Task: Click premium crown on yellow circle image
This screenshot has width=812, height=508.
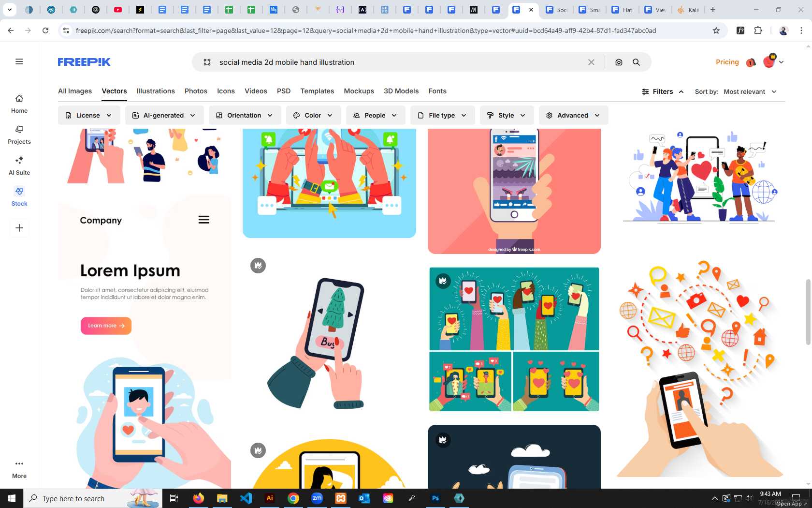Action: point(258,450)
